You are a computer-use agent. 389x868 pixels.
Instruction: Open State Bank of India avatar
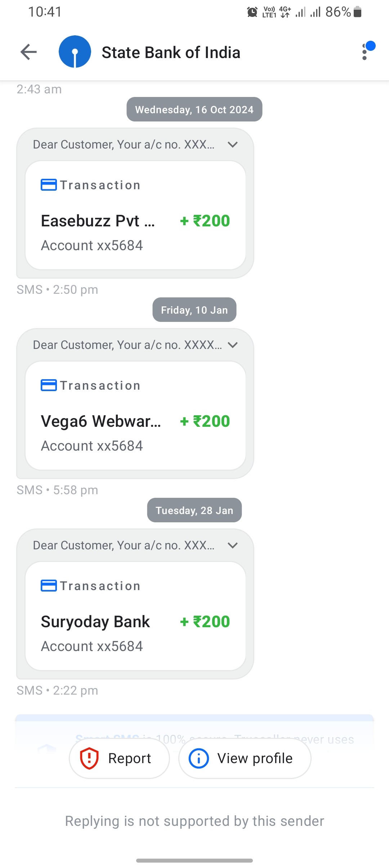[75, 52]
